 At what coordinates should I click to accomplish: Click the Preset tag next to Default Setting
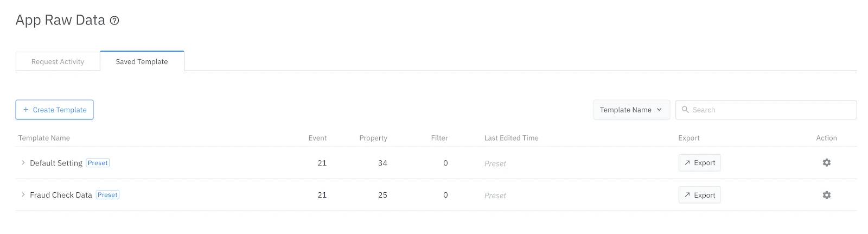98,163
